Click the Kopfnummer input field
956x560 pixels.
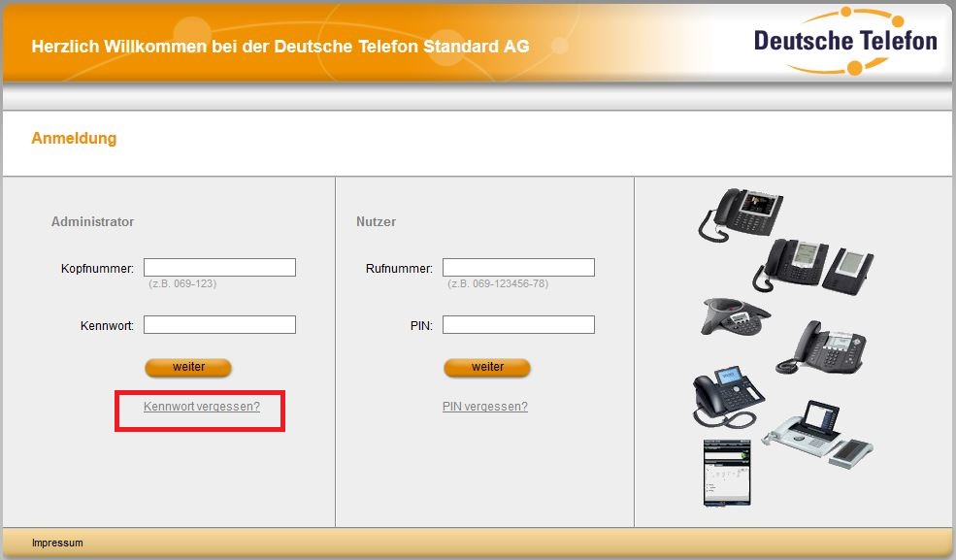click(219, 268)
